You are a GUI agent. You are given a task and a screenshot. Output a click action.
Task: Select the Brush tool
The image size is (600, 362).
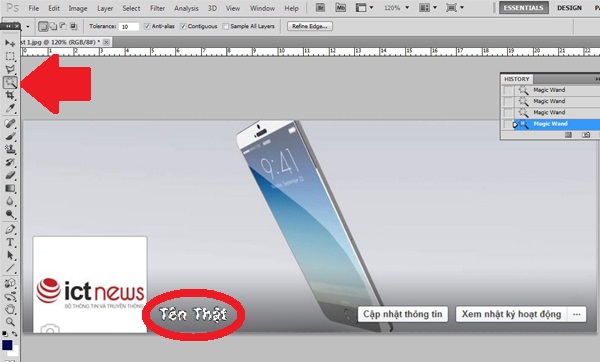click(10, 136)
